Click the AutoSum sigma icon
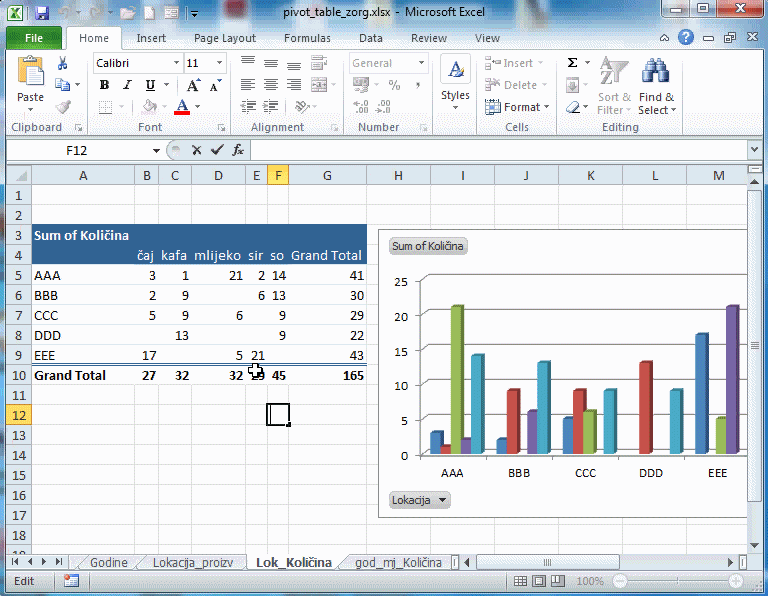 point(572,63)
